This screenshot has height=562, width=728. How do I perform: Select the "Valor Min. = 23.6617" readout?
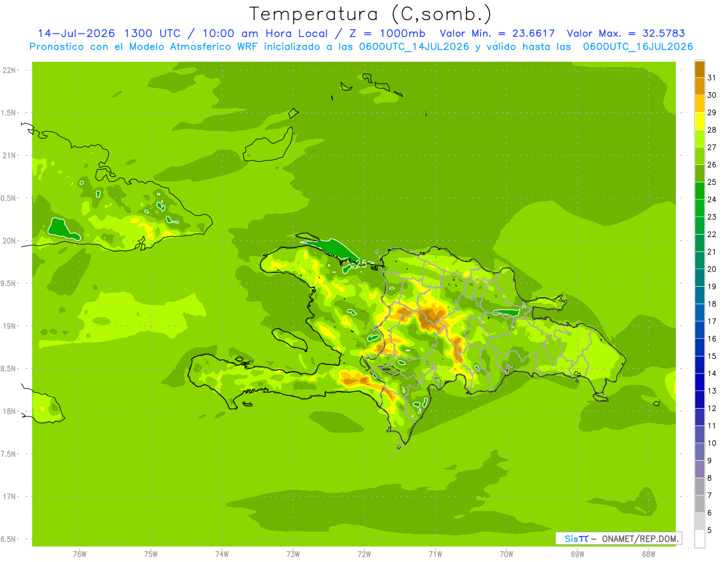pyautogui.click(x=497, y=33)
